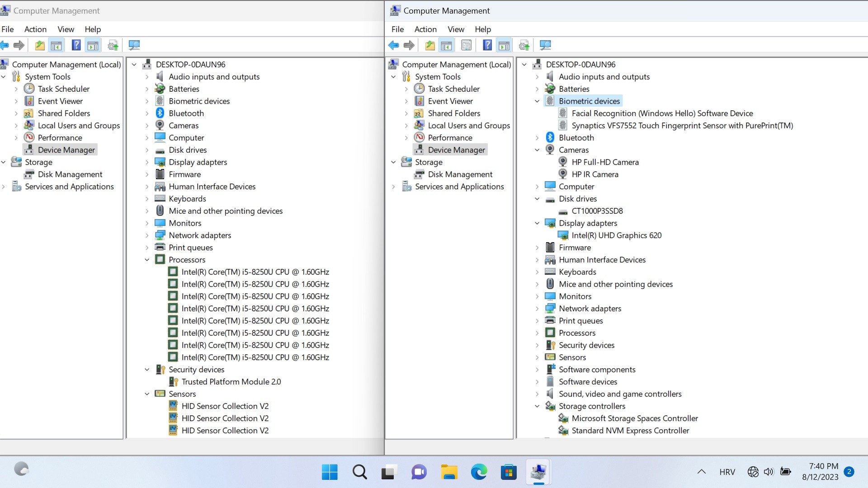
Task: Open Action menu in right window
Action: [425, 29]
